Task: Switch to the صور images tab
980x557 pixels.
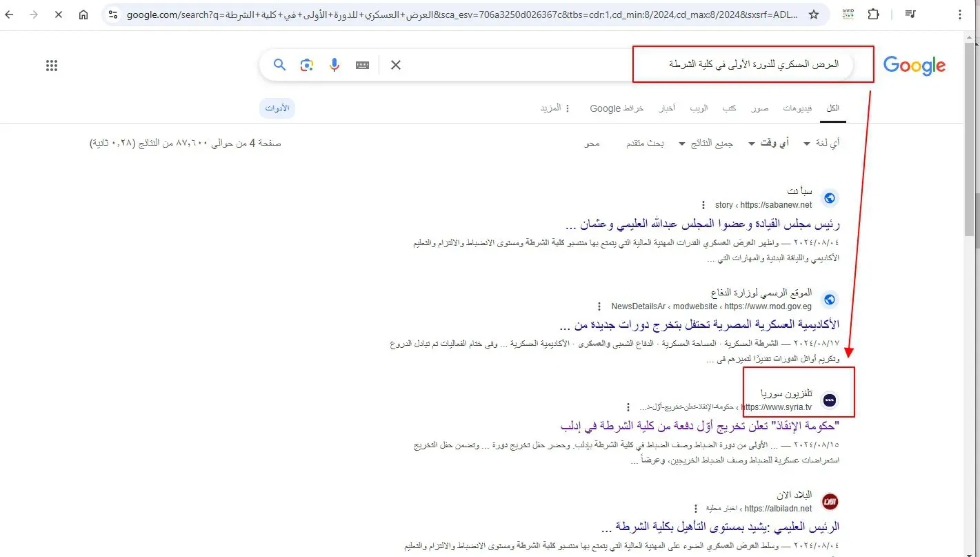Action: point(760,108)
